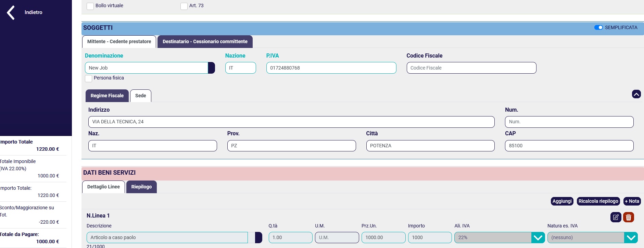Tick the Persona fisica checkbox

click(89, 78)
